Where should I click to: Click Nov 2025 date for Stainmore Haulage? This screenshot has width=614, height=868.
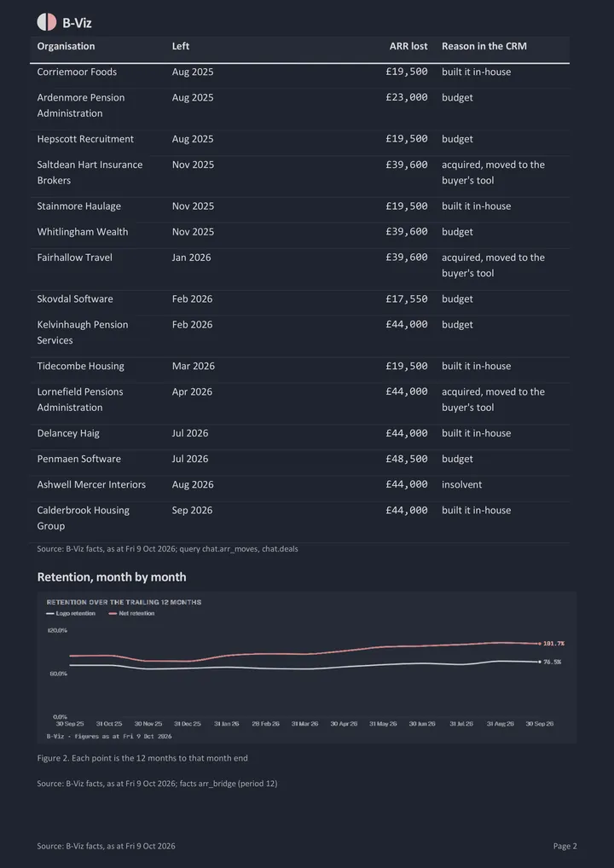tap(193, 206)
